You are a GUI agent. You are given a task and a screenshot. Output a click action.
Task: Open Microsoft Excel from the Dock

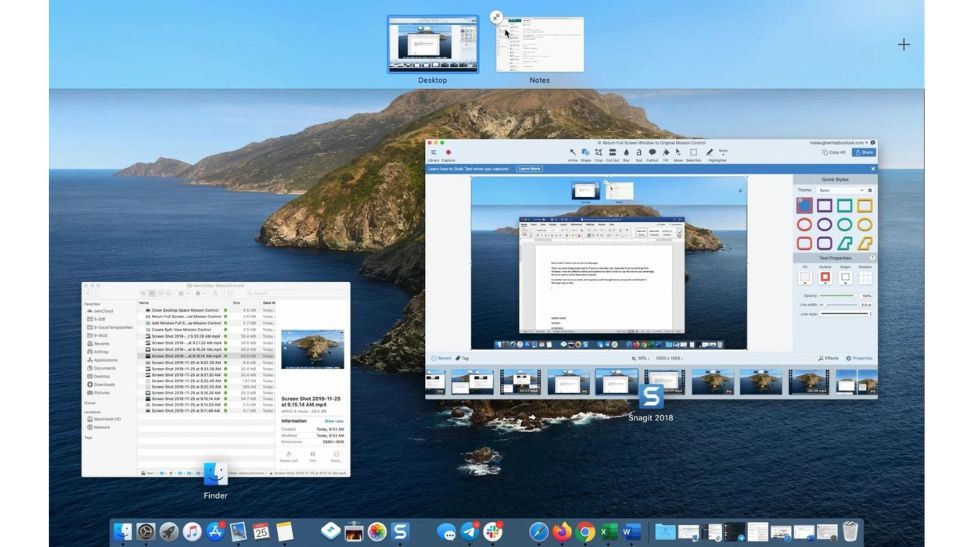[608, 531]
